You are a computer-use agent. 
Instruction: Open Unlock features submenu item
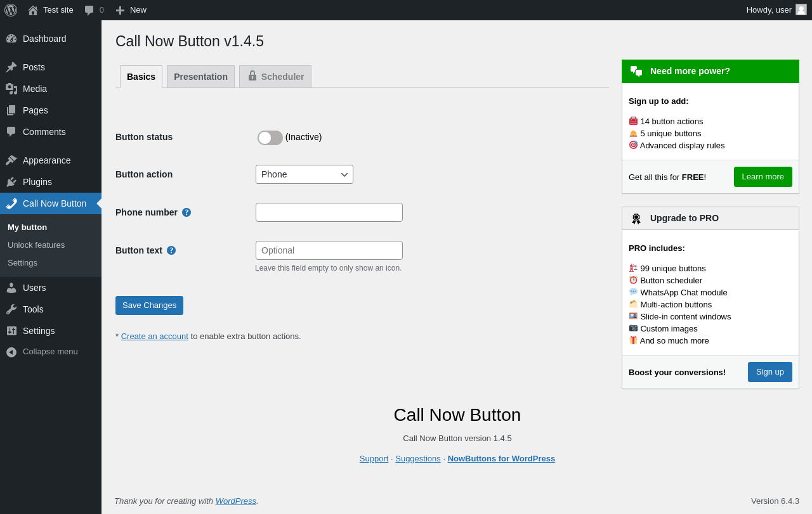(x=36, y=245)
